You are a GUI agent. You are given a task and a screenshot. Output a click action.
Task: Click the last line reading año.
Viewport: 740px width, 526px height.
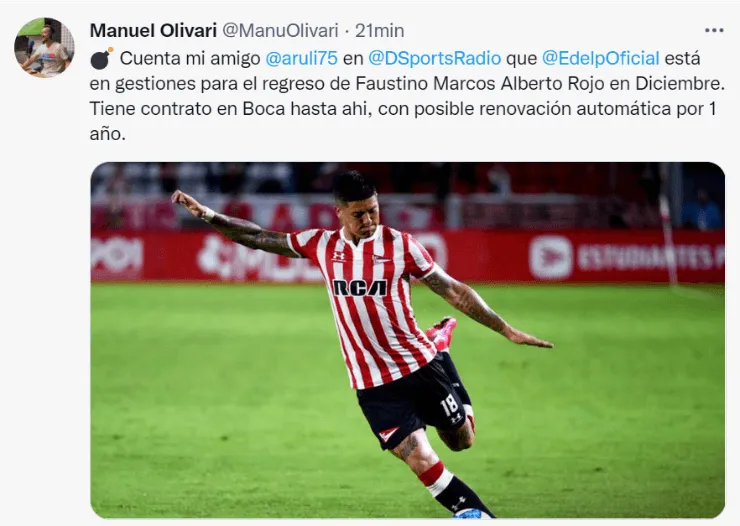(108, 134)
